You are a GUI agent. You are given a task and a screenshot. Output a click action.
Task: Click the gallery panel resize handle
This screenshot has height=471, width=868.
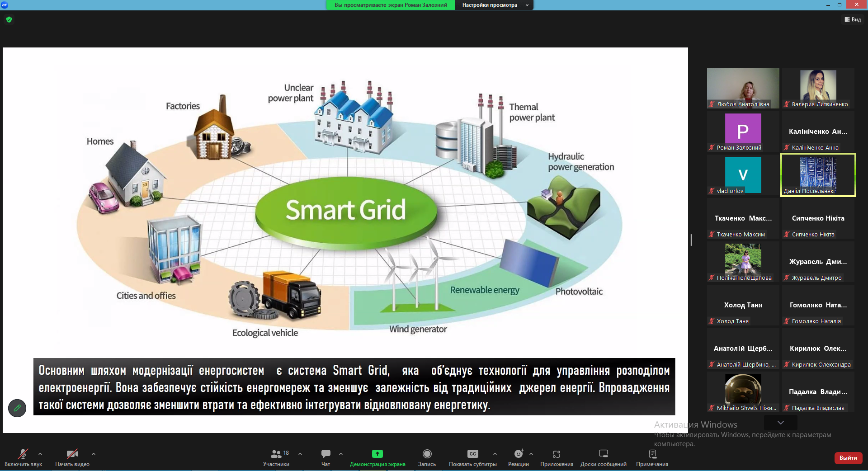(x=691, y=240)
